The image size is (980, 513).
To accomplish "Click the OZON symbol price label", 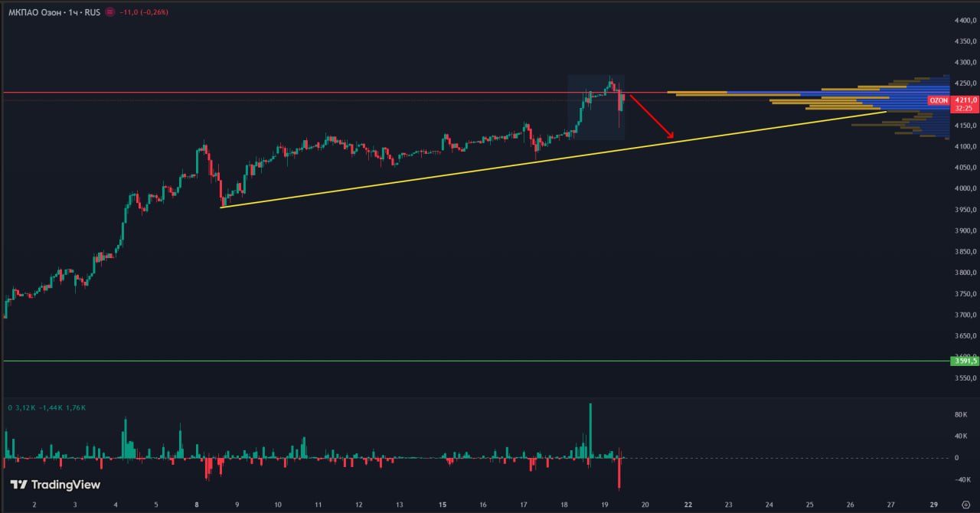I will click(x=939, y=100).
